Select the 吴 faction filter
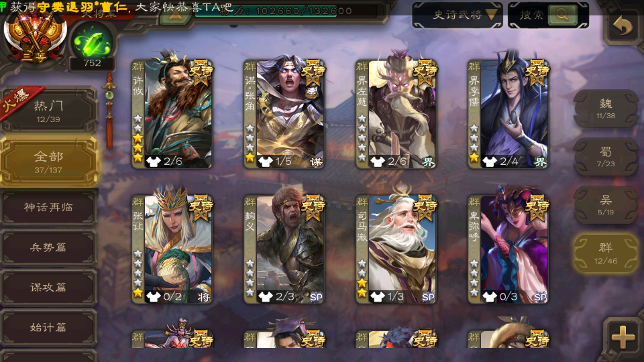Image resolution: width=644 pixels, height=362 pixels. coord(606,205)
